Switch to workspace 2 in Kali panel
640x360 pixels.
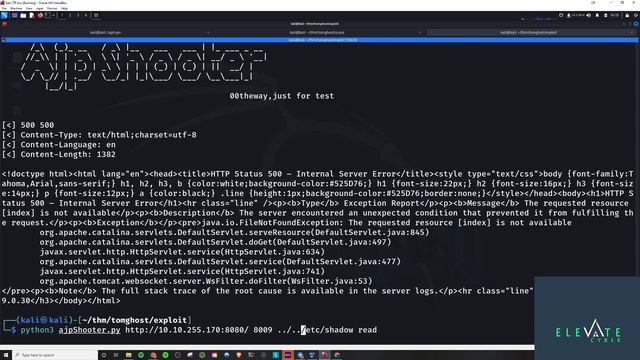[70, 16]
